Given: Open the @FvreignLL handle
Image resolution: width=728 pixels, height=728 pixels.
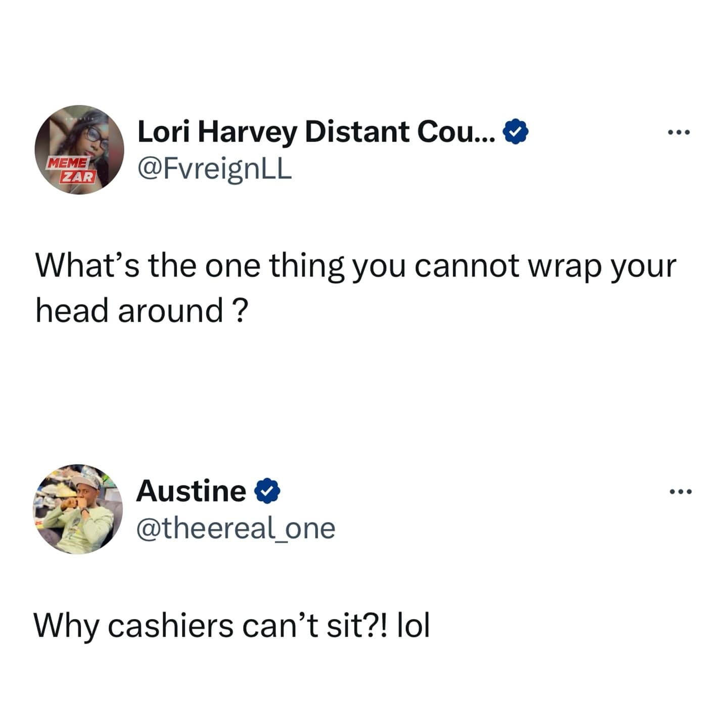Looking at the screenshot, I should (x=214, y=170).
